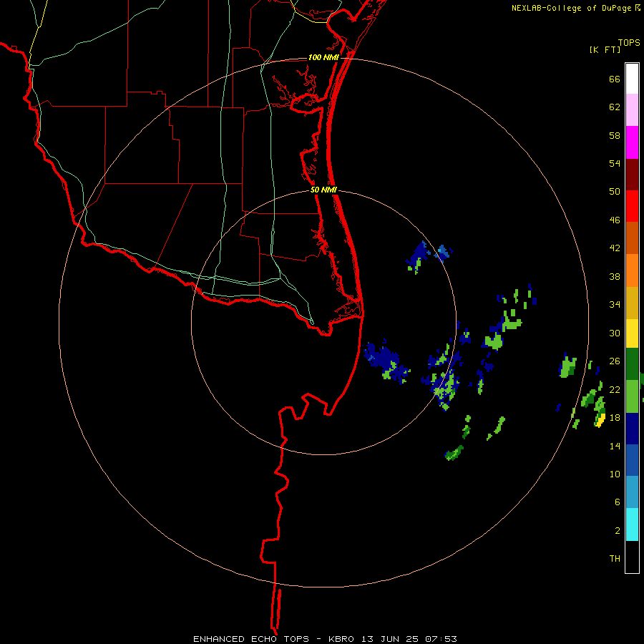Viewport: 644px width, 644px height.
Task: Click the NEXLAB-College of DuPage credit text
Action: coord(571,8)
